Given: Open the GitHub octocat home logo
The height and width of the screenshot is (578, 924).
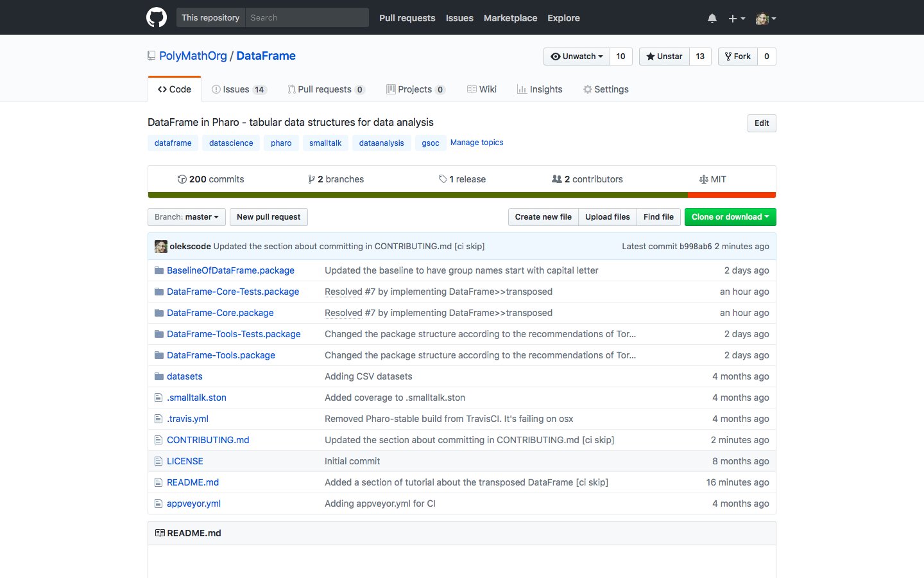Looking at the screenshot, I should pyautogui.click(x=157, y=17).
